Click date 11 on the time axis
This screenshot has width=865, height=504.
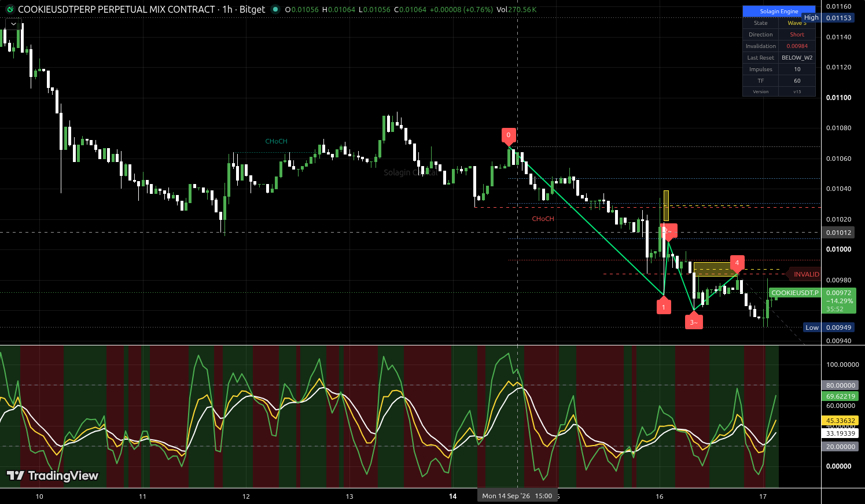(142, 496)
